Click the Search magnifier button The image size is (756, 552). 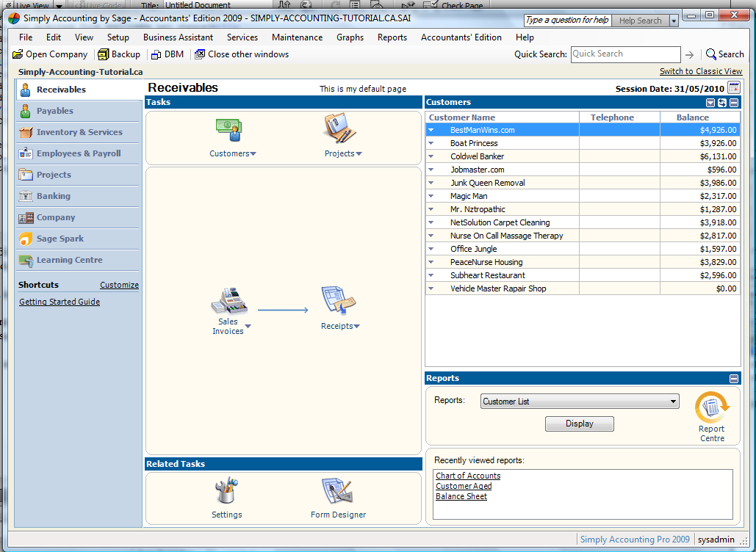click(724, 54)
